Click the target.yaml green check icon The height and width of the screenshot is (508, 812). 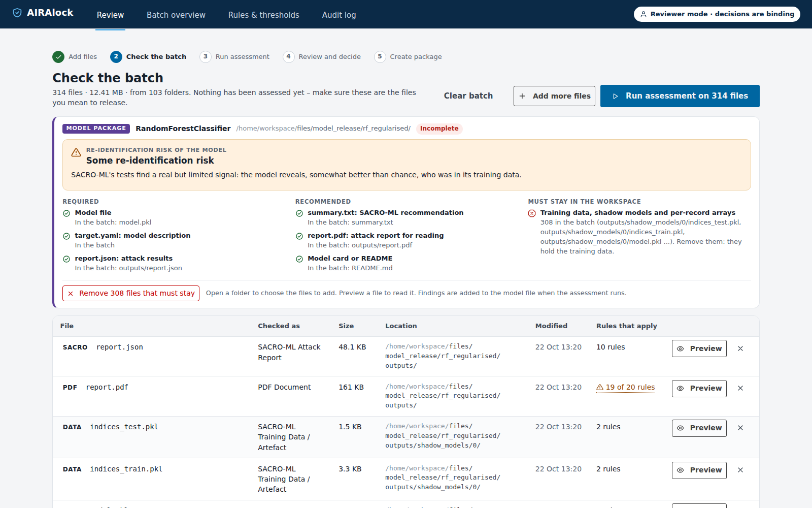(x=66, y=236)
